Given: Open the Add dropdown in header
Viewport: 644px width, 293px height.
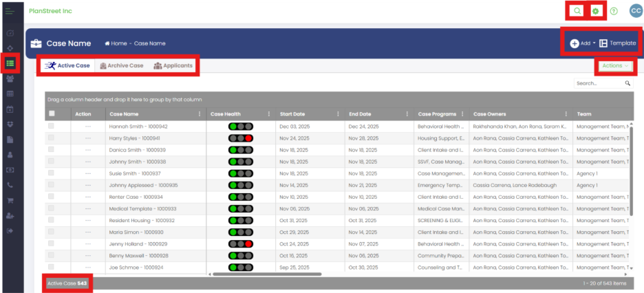Looking at the screenshot, I should 582,43.
